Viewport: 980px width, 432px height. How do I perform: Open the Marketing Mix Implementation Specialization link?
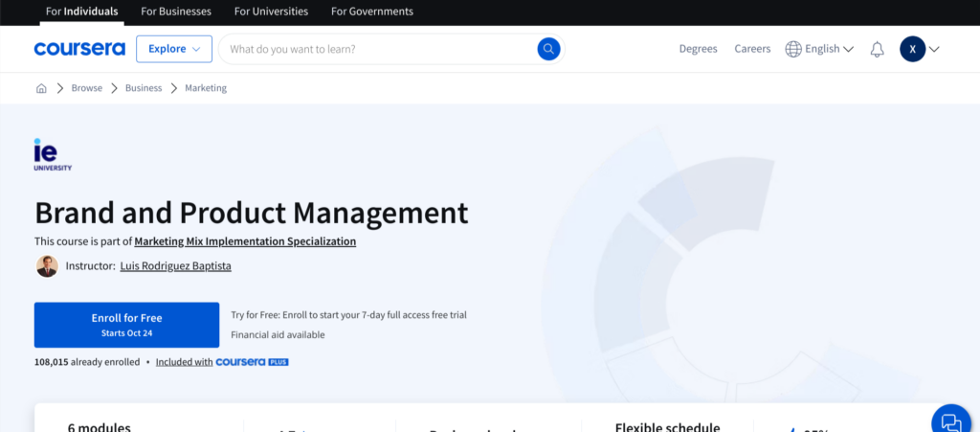[245, 241]
